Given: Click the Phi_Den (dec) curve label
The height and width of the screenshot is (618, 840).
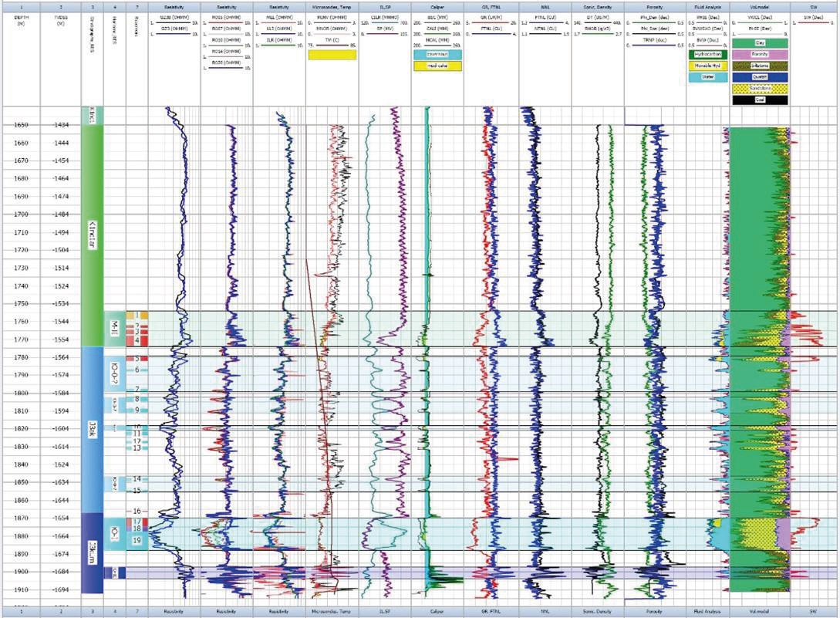Looking at the screenshot, I should click(x=655, y=17).
